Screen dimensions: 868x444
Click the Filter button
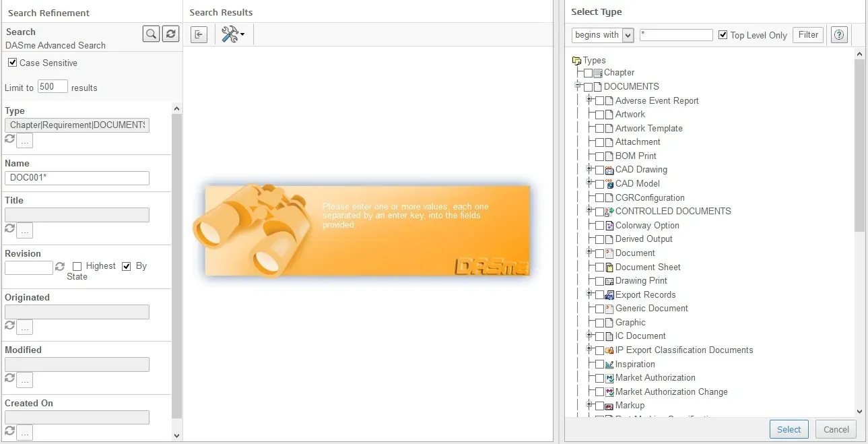(x=808, y=35)
